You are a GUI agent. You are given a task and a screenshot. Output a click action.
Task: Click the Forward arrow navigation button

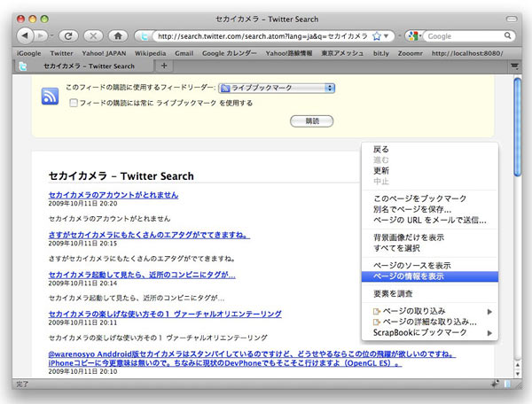pos(41,35)
